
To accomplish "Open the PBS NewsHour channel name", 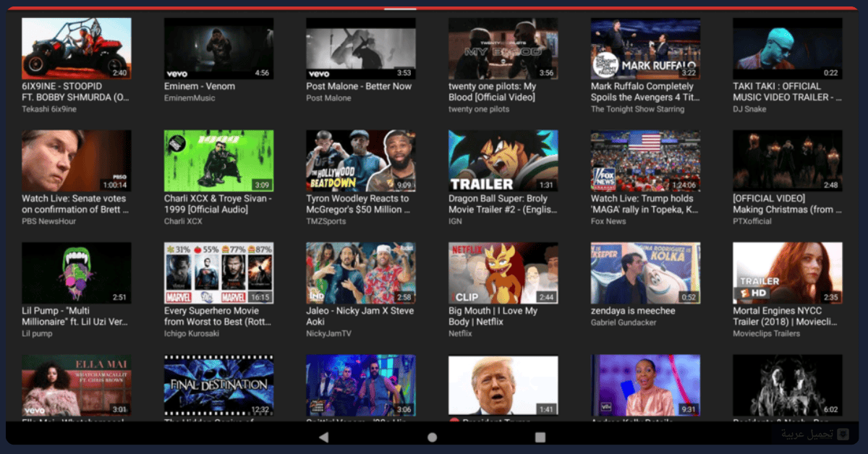I will tap(48, 221).
